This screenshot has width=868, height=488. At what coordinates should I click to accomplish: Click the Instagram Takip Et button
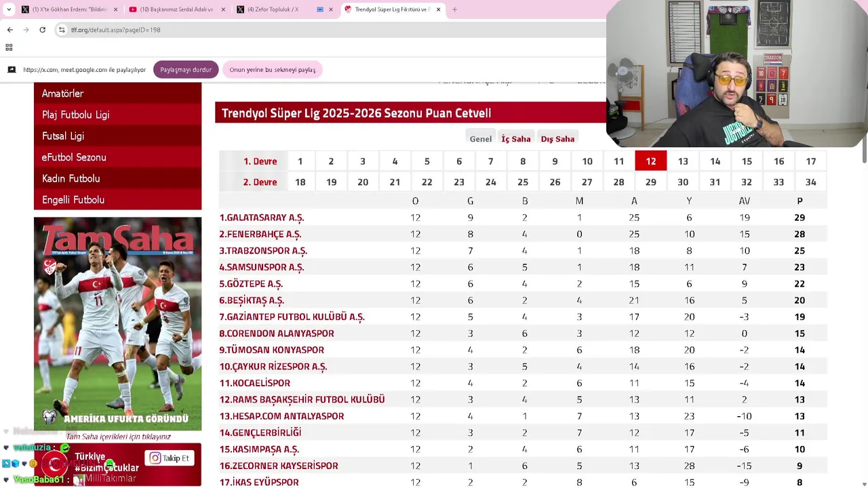coord(170,458)
